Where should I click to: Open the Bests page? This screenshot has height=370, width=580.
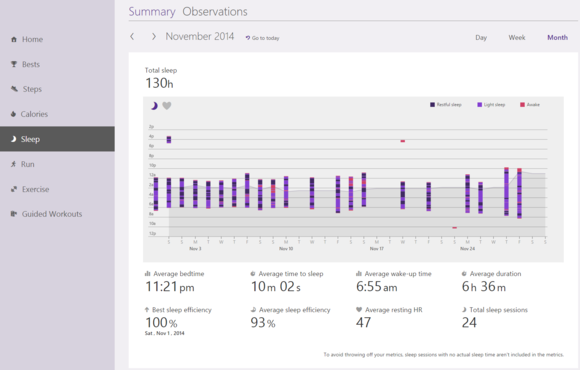[x=57, y=64]
